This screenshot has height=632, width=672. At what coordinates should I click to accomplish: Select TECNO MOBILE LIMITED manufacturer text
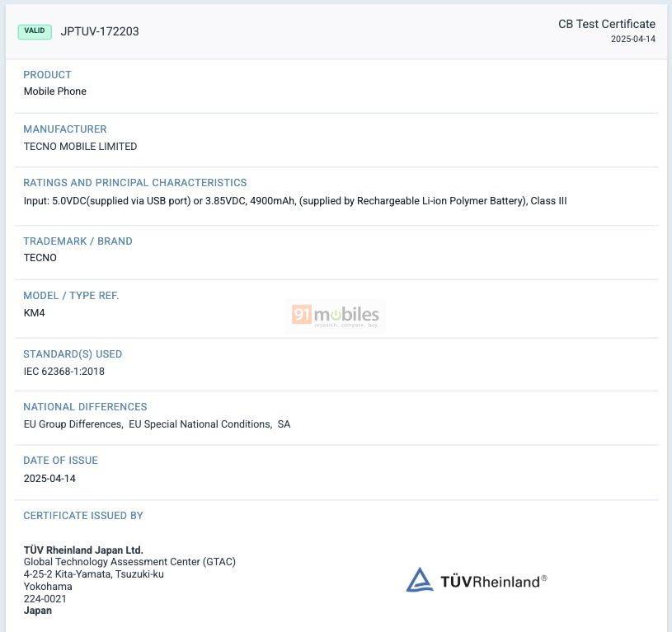[80, 147]
